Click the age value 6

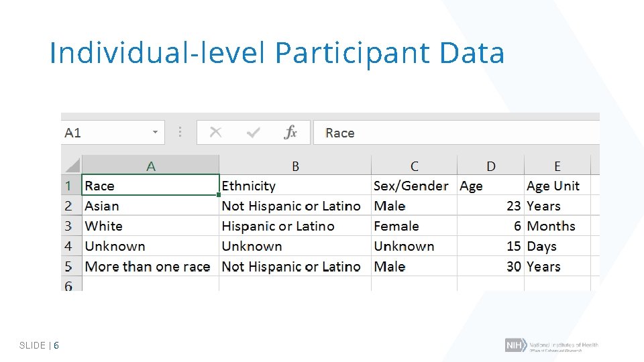[491, 226]
